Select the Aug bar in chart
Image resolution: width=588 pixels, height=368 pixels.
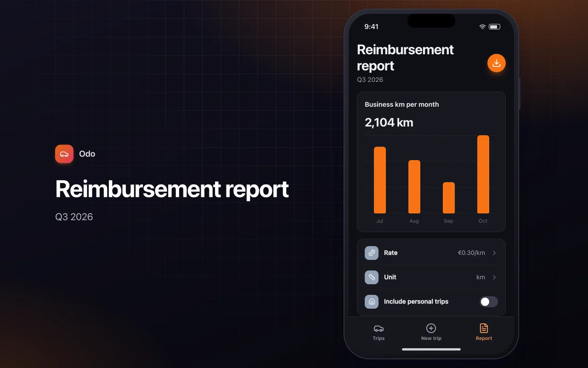(x=414, y=187)
